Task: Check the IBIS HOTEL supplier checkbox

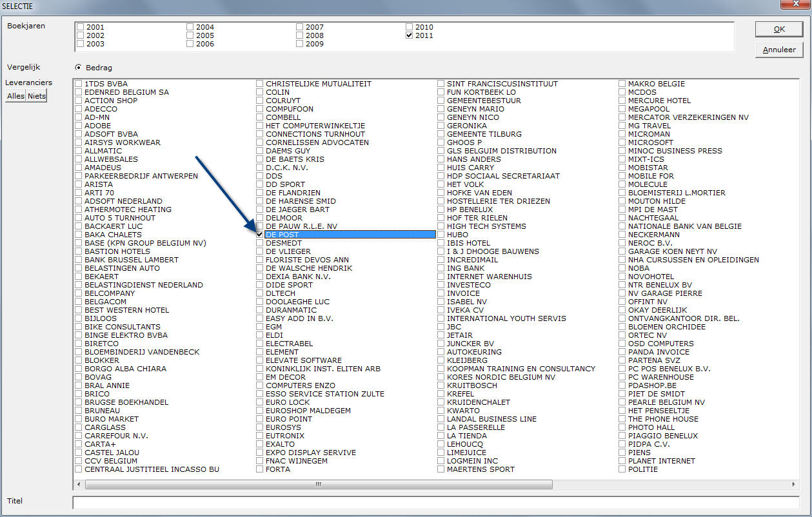Action: click(x=441, y=243)
